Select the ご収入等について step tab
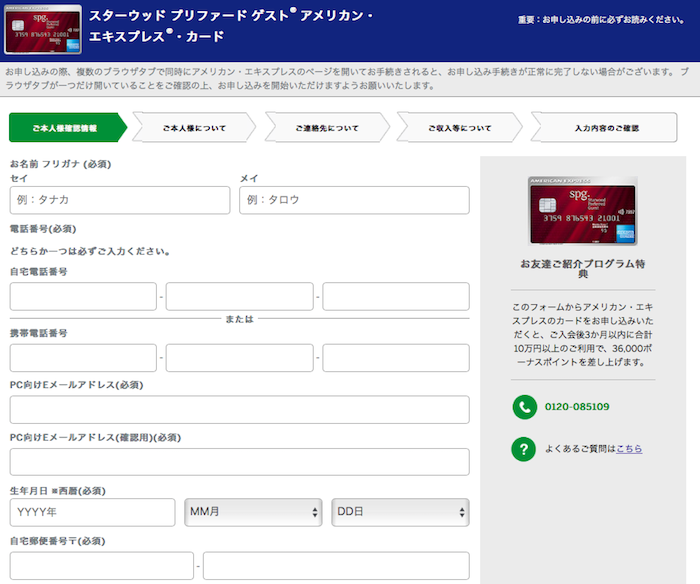The width and height of the screenshot is (700, 584). (459, 128)
